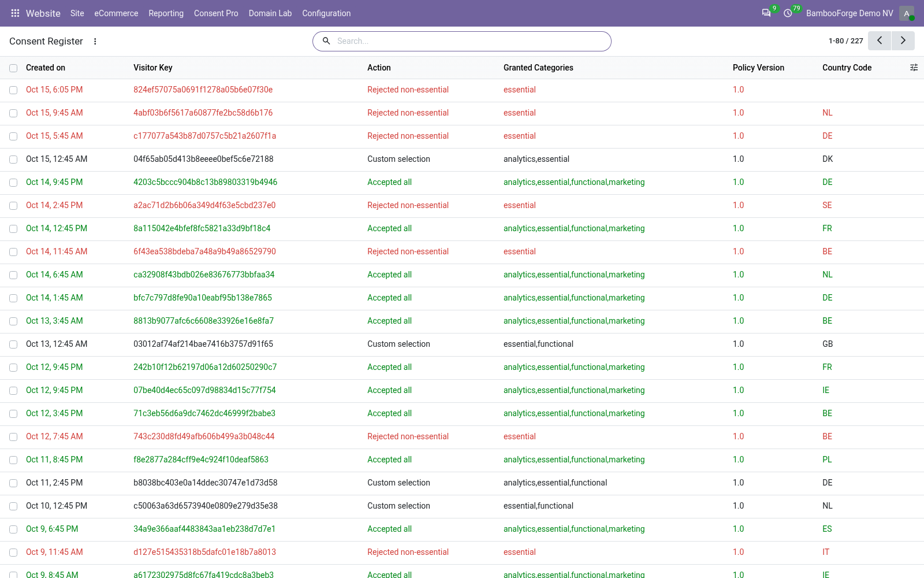The image size is (924, 578).
Task: Sort by Granted Categories column header
Action: (x=538, y=68)
